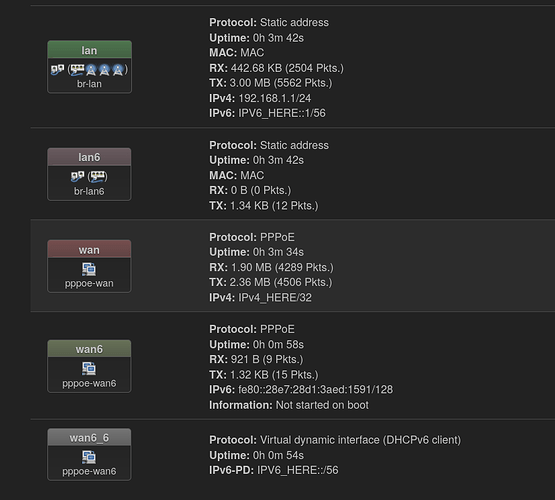Click the ethernet switch icon inside lan parentheses

[77, 70]
